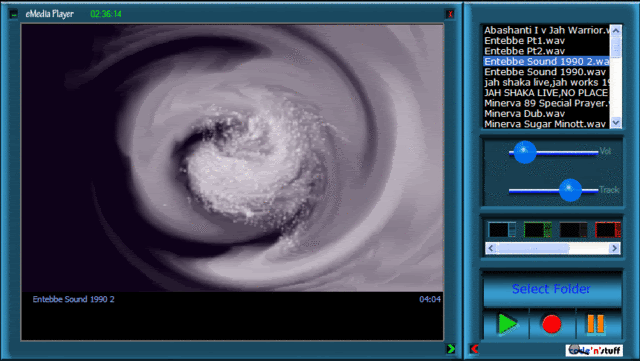Click the green arrow at video panel corner
This screenshot has height=361, width=640.
click(x=451, y=349)
